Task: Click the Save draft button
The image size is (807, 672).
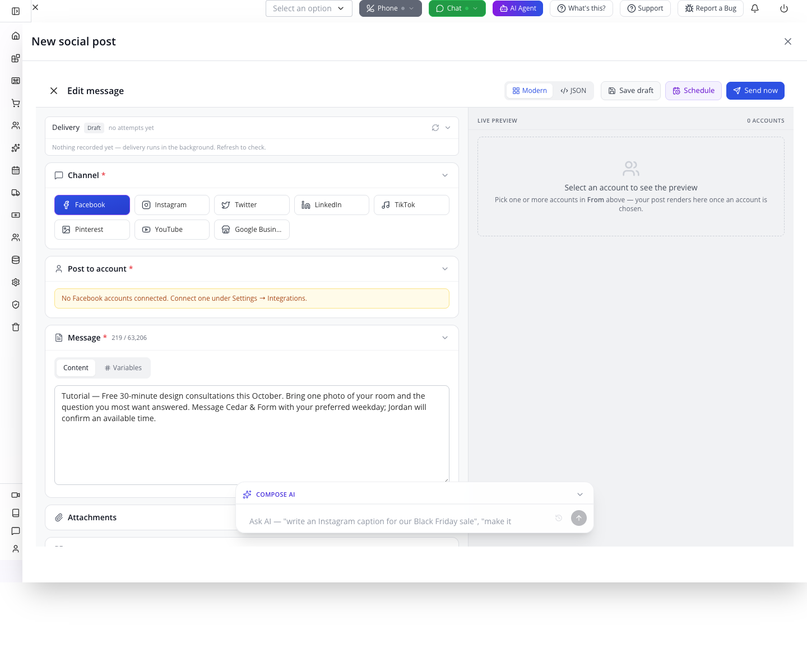Action: coord(631,91)
